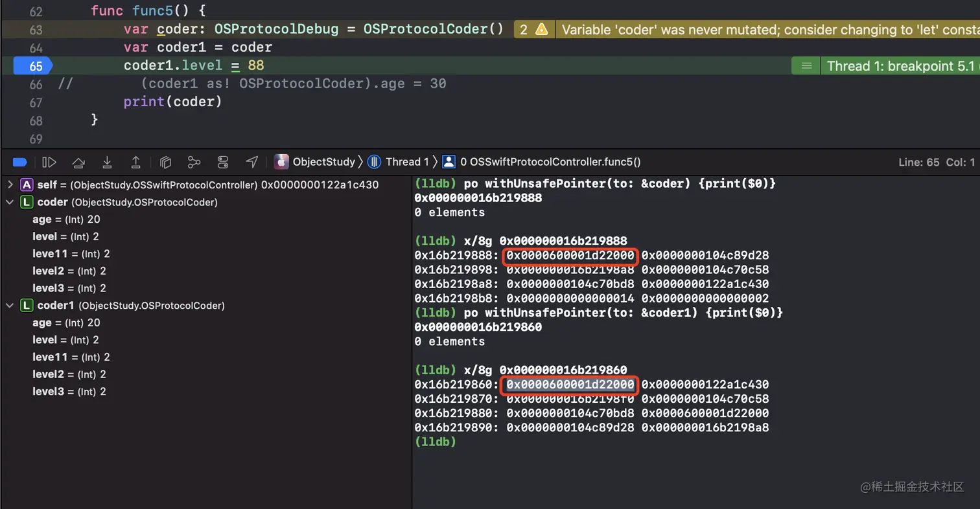Click the yellow warning badge on line 63
Screen dimensions: 980x509
click(x=533, y=29)
